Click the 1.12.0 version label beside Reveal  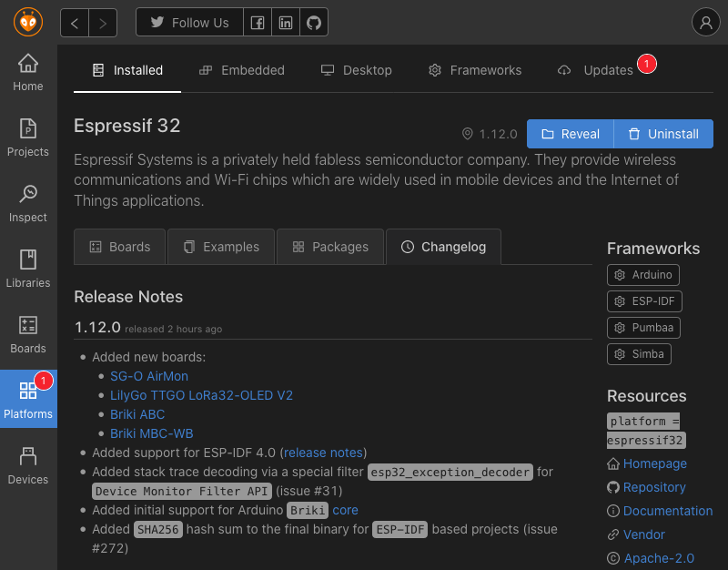[x=498, y=134]
